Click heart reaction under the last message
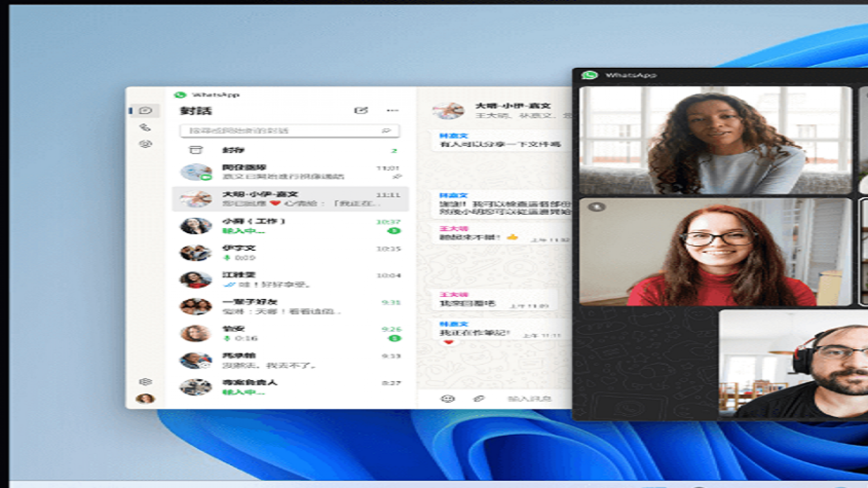 (448, 342)
